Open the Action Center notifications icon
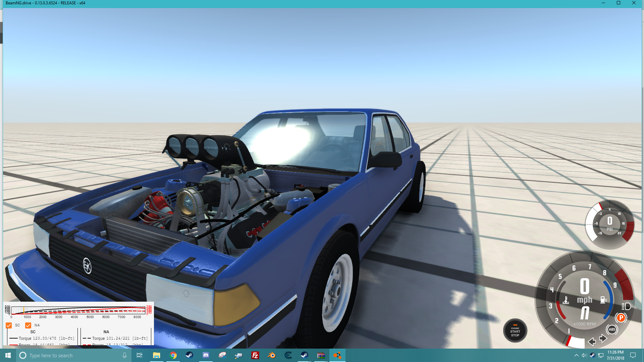The width and height of the screenshot is (644, 362). [633, 355]
